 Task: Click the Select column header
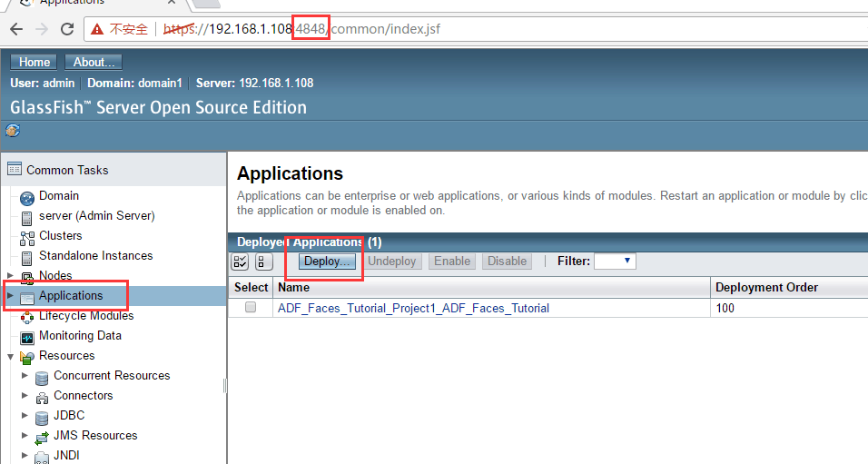pos(251,287)
